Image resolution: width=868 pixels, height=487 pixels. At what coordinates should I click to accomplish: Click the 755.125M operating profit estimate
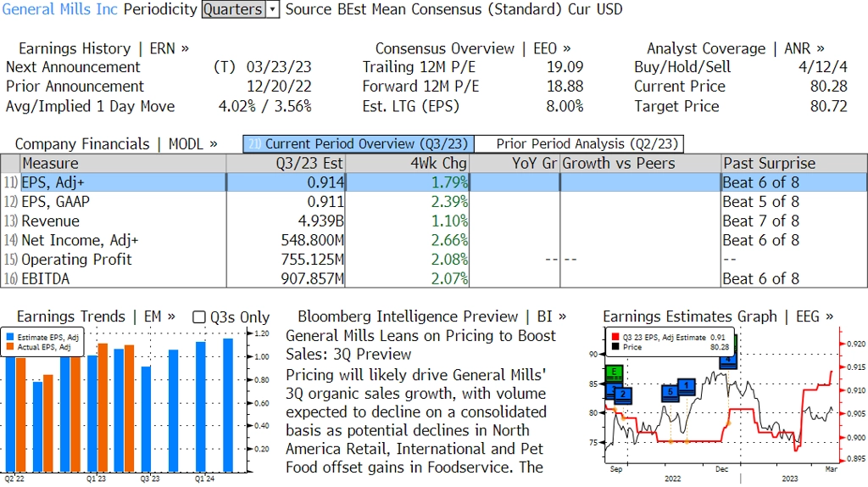pyautogui.click(x=312, y=260)
